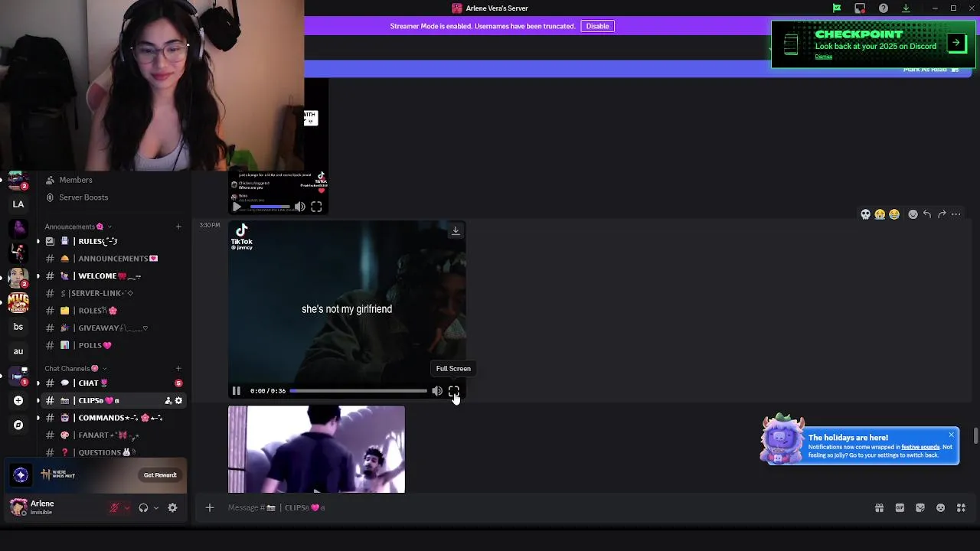Create channel in Announcements category
The height and width of the screenshot is (551, 980).
pos(178,227)
